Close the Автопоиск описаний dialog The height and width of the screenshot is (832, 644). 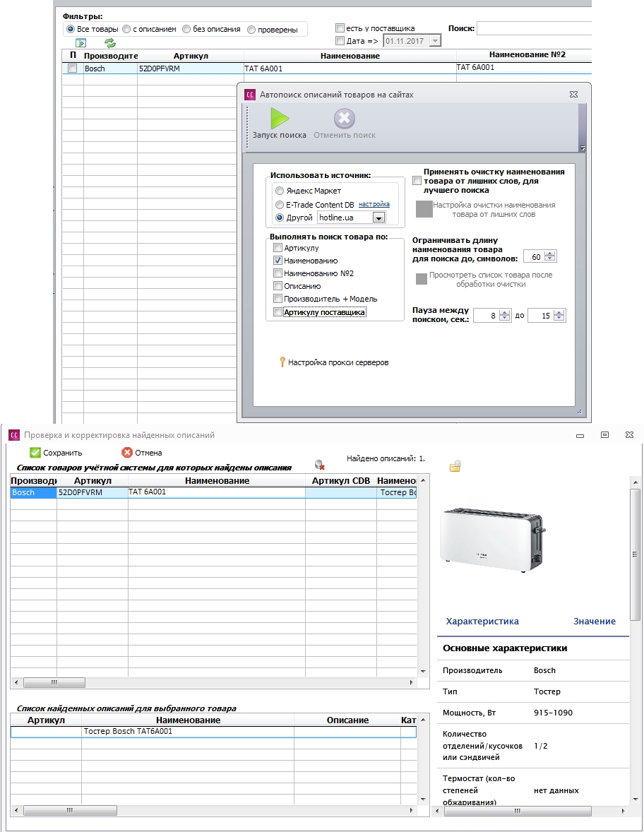coord(573,95)
